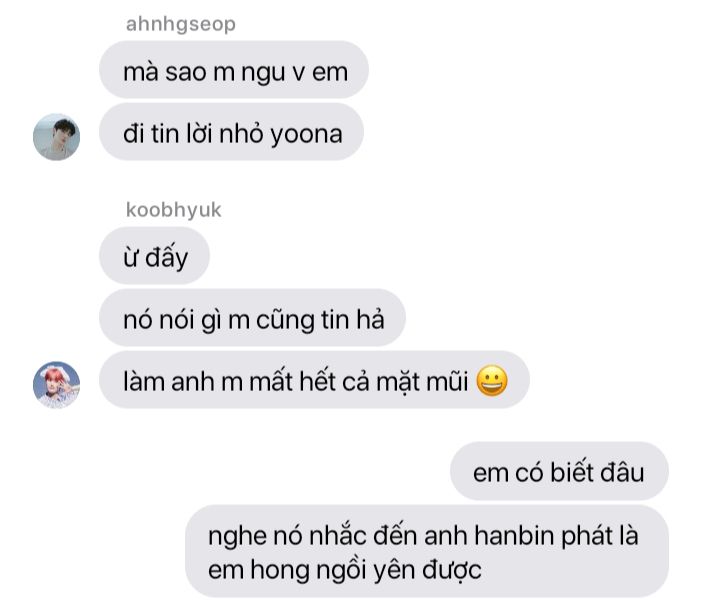This screenshot has height=600, width=720.
Task: Tap the koobhyuk username label
Action: (174, 210)
